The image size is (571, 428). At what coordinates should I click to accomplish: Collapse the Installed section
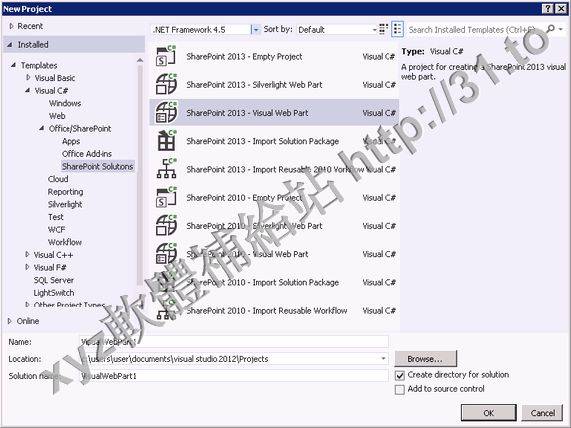(x=10, y=44)
